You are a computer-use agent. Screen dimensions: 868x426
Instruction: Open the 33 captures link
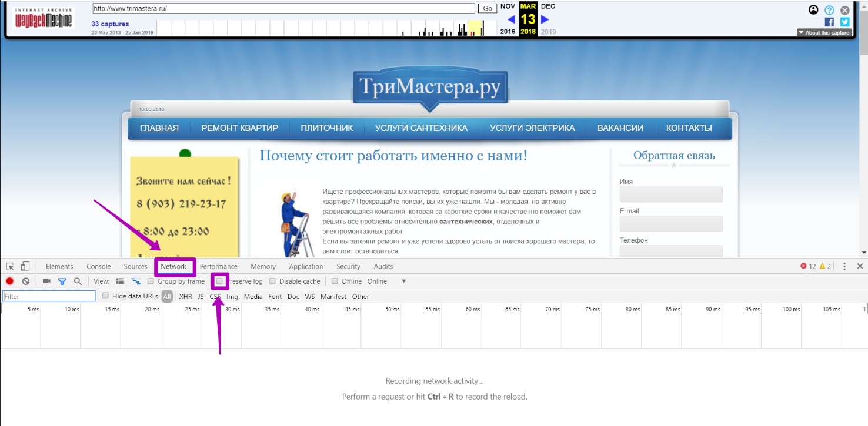[110, 24]
